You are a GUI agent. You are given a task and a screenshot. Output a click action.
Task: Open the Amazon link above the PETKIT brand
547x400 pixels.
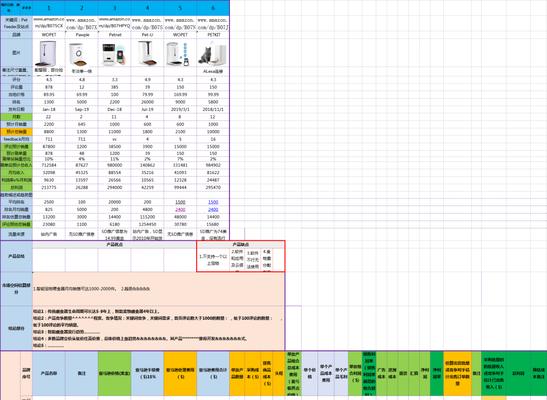coord(213,23)
